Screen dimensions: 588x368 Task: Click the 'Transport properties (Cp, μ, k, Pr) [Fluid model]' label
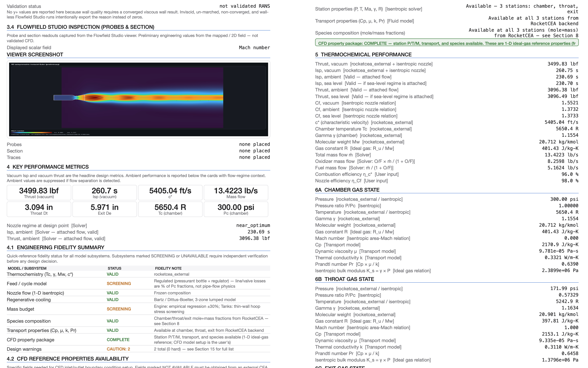(365, 21)
